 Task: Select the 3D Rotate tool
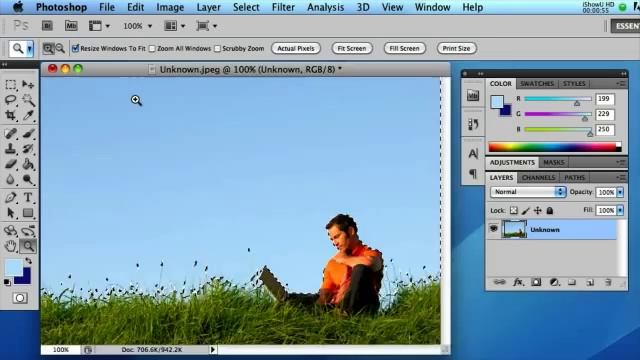coord(11,231)
